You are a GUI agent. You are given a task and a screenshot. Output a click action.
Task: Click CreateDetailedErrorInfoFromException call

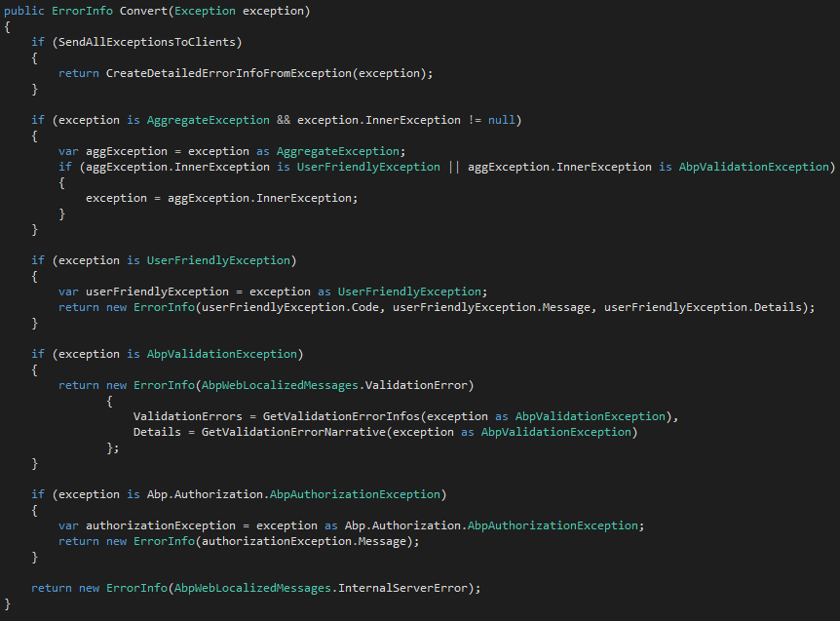click(229, 73)
